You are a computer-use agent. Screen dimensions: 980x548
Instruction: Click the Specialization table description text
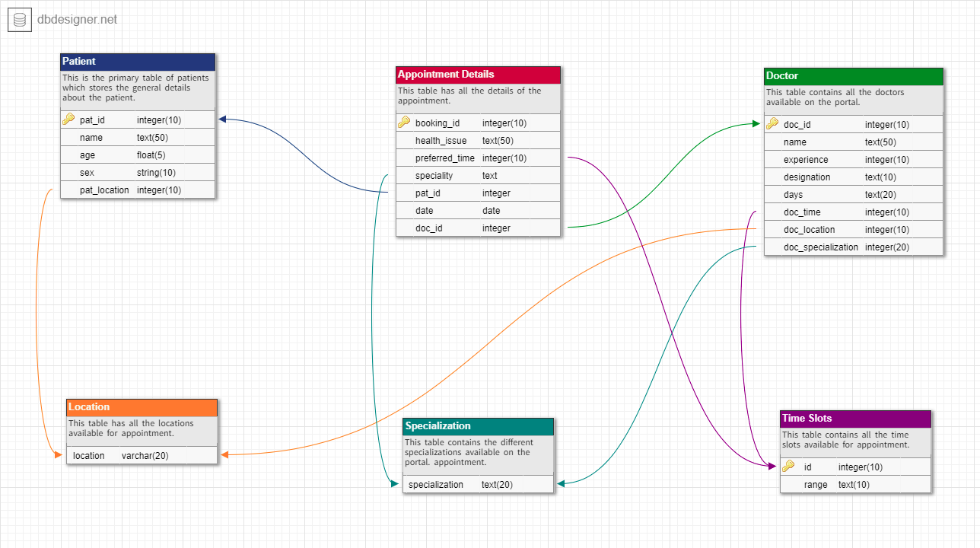pyautogui.click(x=469, y=452)
